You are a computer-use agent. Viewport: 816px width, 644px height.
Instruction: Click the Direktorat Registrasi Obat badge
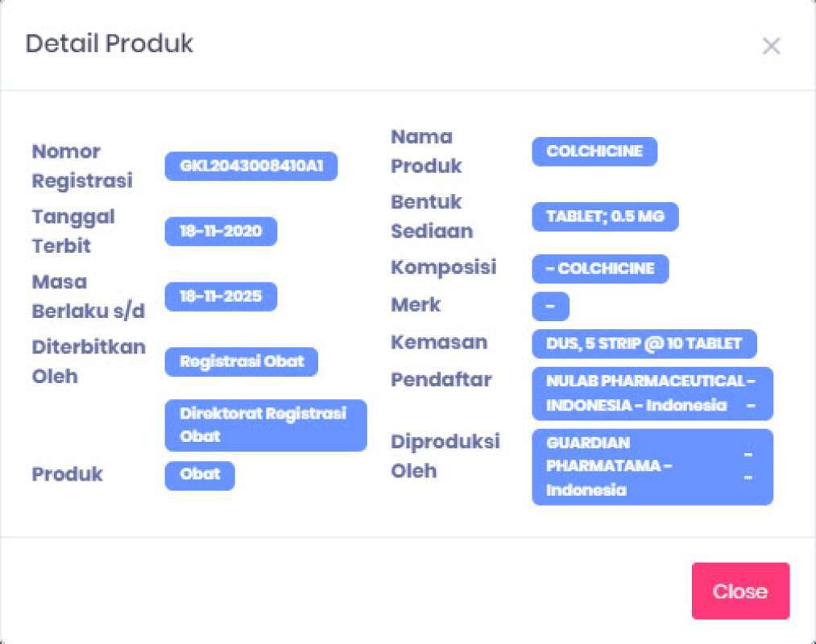(266, 425)
